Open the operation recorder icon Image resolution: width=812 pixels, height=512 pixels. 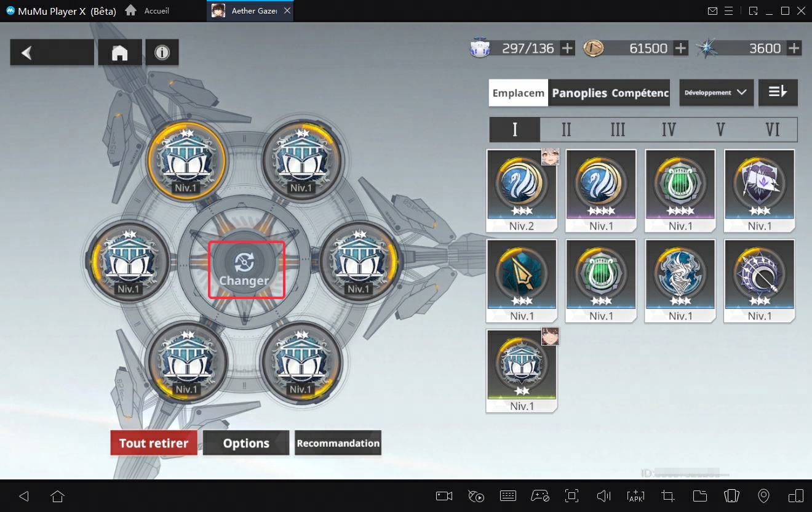(x=476, y=496)
